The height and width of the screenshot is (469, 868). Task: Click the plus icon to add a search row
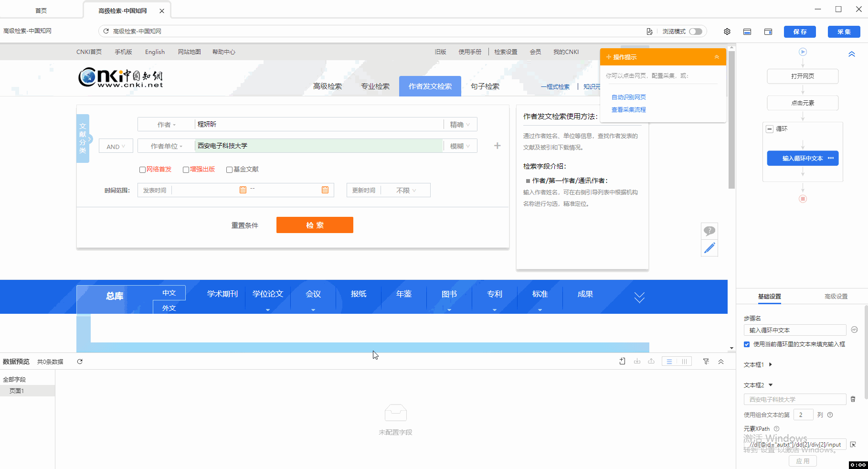[x=497, y=146]
